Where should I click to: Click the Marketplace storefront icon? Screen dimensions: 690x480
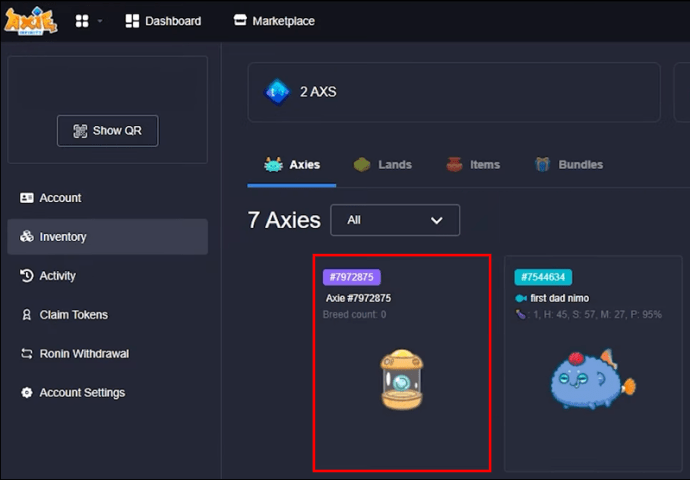tap(240, 20)
